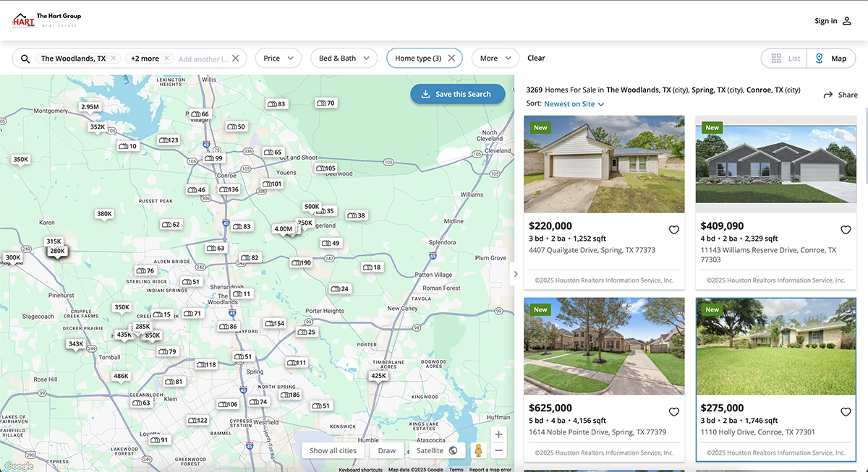
Task: Remove the +2 more locations chip
Action: tap(167, 59)
